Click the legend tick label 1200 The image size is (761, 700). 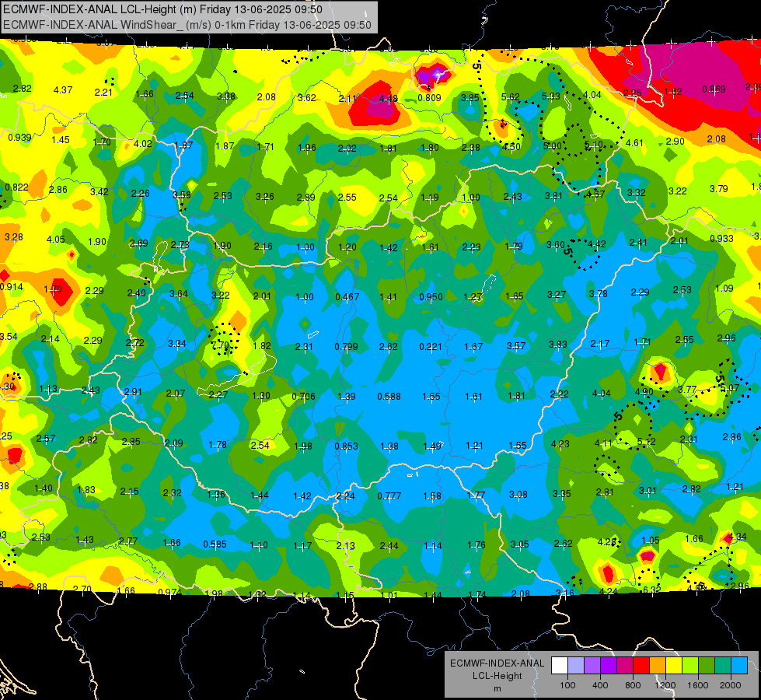tap(665, 685)
